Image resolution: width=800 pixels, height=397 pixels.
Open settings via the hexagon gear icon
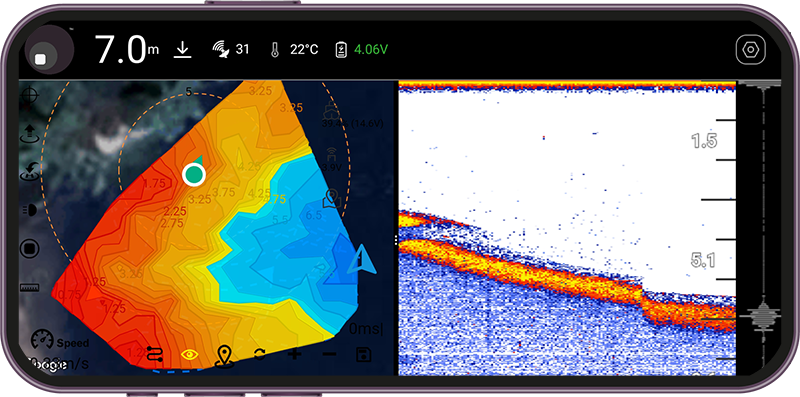click(x=751, y=49)
